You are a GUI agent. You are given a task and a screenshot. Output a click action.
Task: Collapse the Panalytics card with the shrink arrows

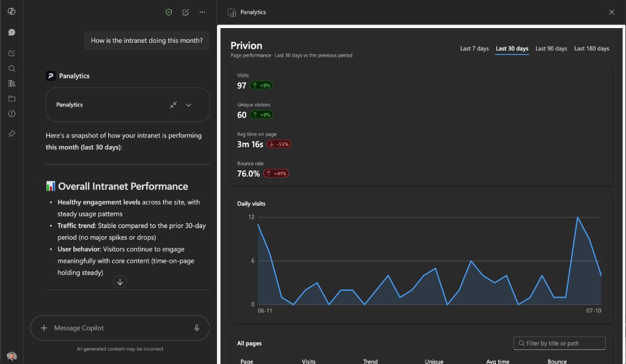coord(173,105)
